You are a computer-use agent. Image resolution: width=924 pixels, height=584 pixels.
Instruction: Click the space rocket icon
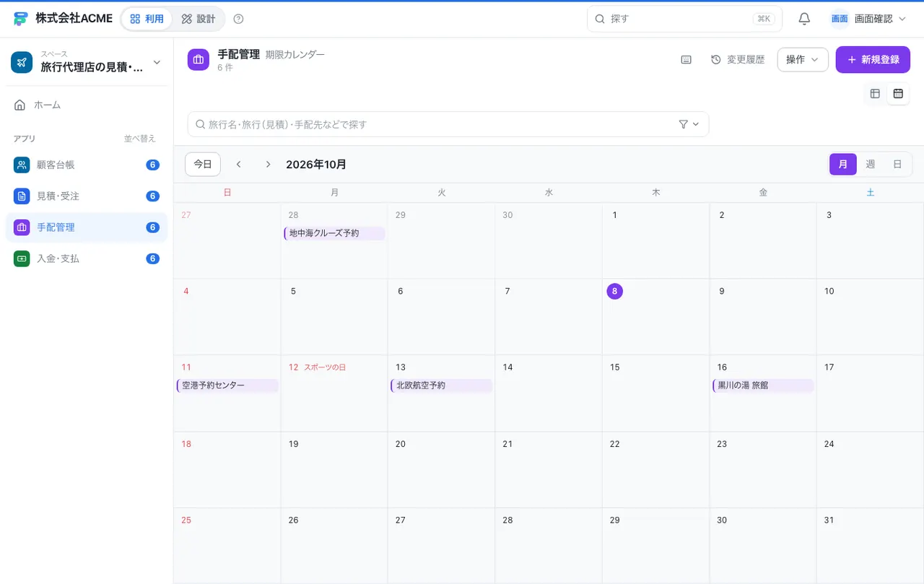click(22, 63)
